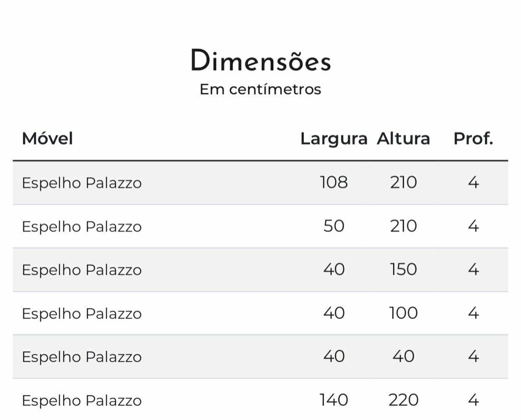This screenshot has width=521, height=420.
Task: Click the 220 height value
Action: tap(403, 400)
